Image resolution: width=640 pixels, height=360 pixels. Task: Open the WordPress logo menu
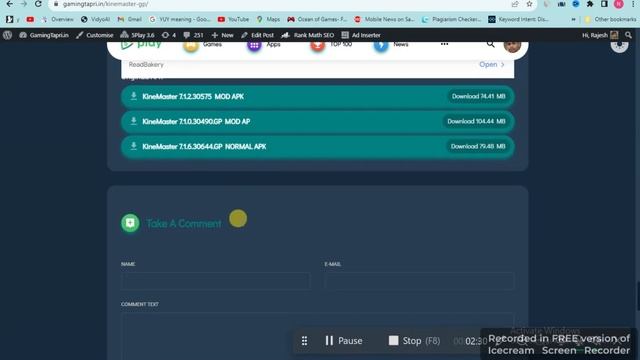(x=7, y=35)
